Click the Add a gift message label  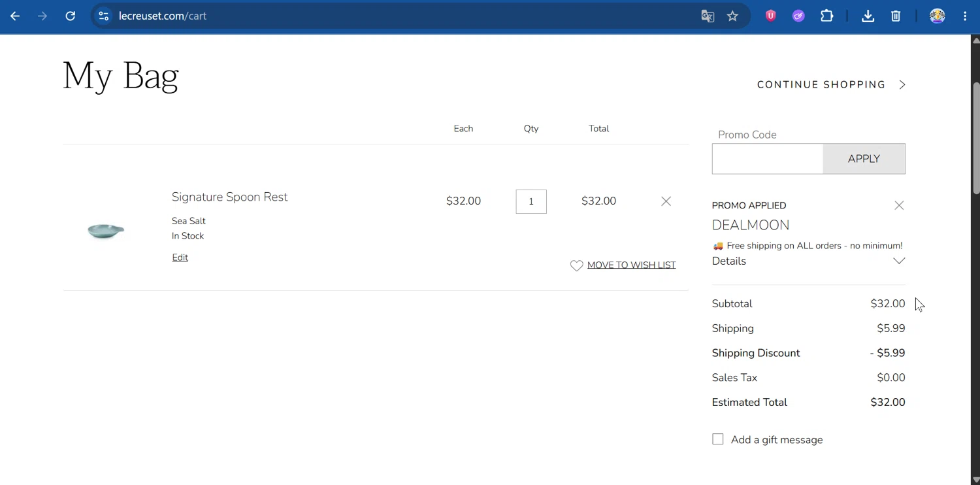(777, 440)
